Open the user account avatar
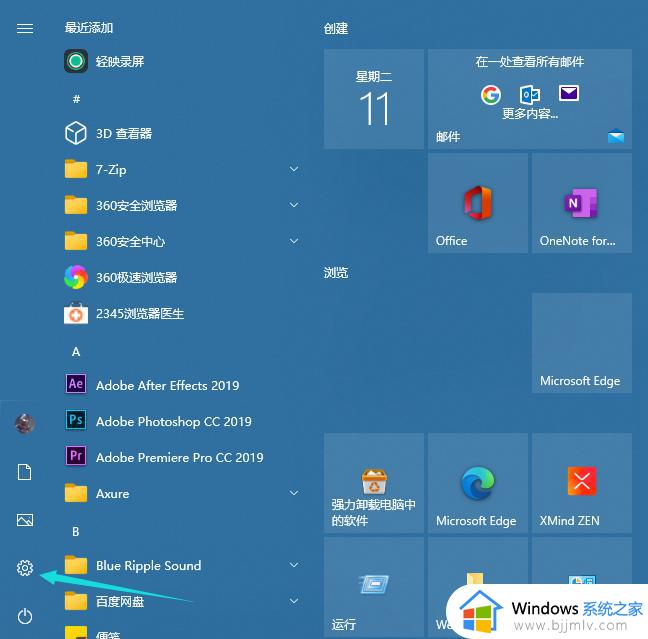 point(25,423)
